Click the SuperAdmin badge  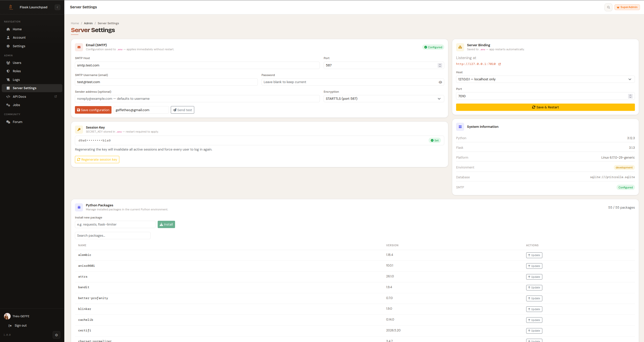627,7
